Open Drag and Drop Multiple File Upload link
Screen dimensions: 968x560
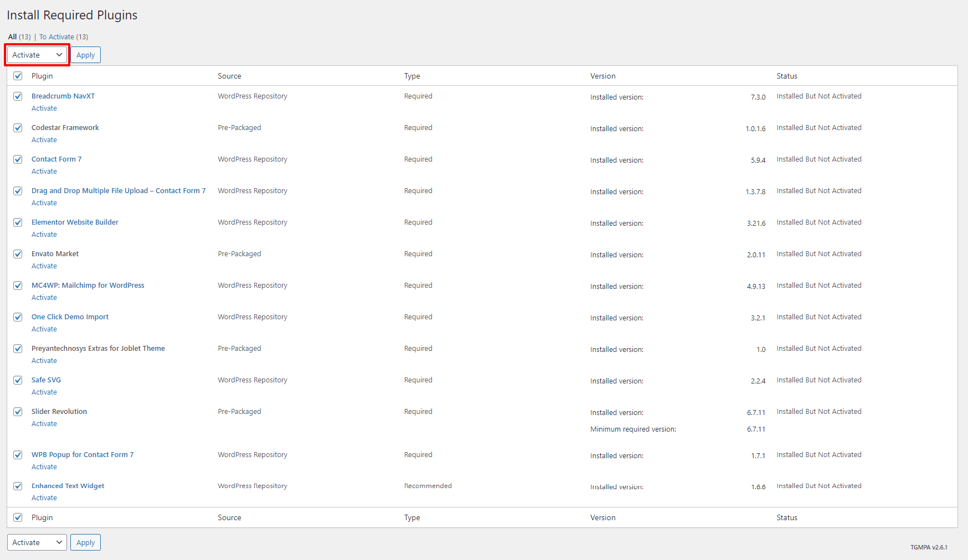tap(119, 191)
